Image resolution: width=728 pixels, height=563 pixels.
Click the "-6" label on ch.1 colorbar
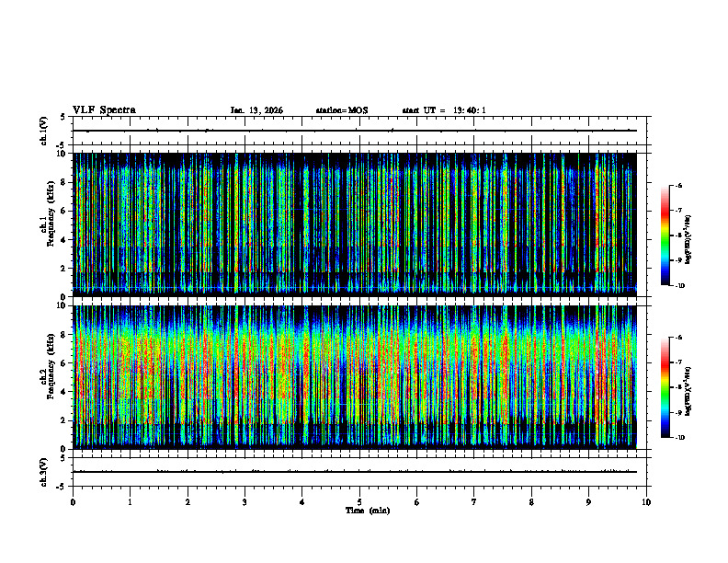(x=678, y=186)
